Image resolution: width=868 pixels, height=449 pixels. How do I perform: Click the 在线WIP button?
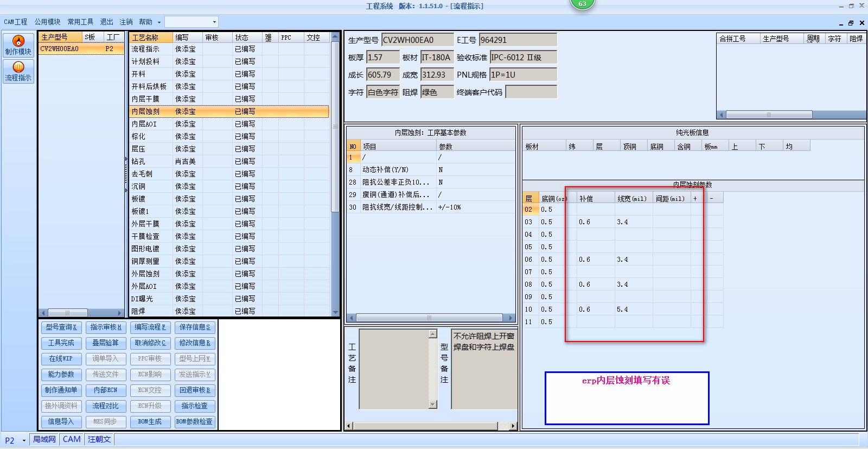61,359
